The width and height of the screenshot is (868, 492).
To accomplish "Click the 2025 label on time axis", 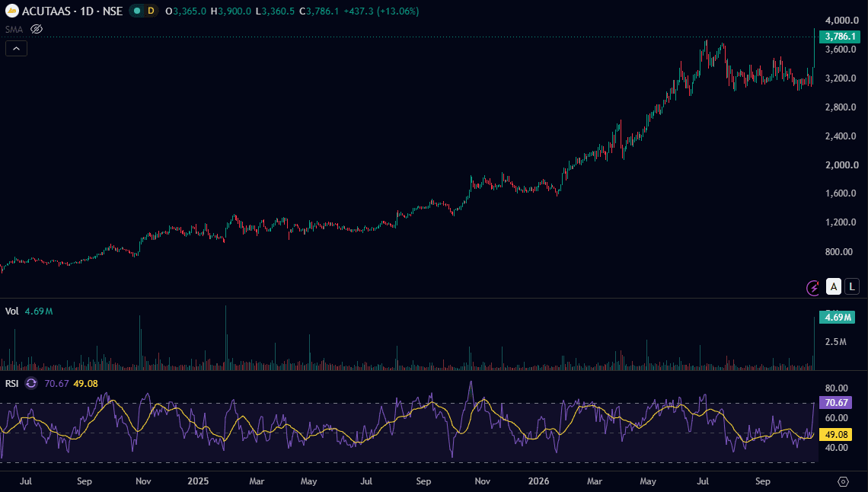I will [x=198, y=481].
